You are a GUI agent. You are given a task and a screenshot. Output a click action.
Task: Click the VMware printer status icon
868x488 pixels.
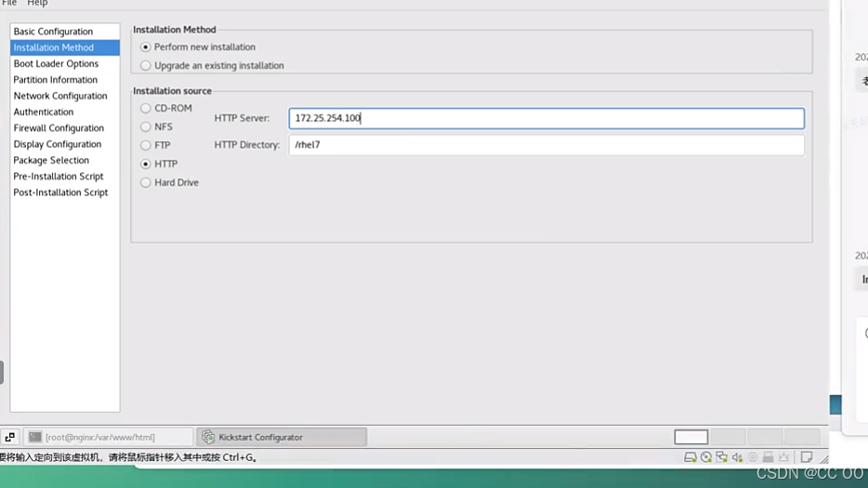click(768, 457)
